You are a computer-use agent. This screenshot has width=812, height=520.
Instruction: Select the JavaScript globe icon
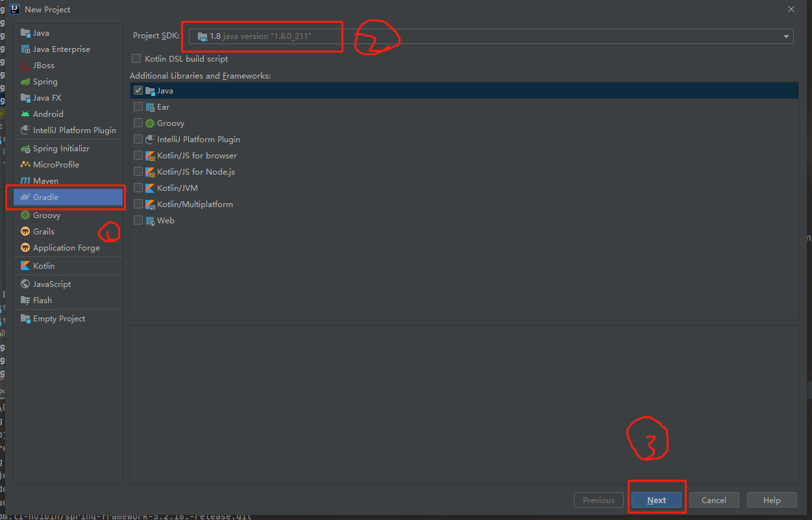[25, 284]
